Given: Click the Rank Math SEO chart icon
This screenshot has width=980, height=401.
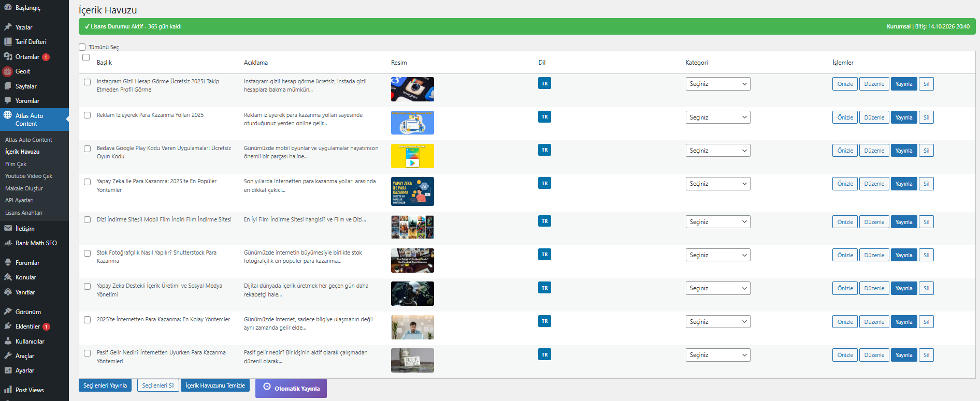Looking at the screenshot, I should click(8, 243).
